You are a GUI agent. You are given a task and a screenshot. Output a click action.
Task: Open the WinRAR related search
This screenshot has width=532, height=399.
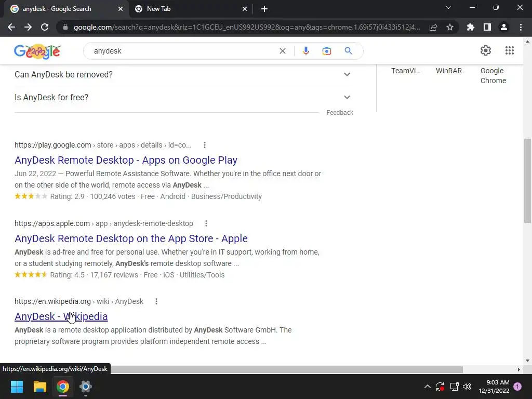449,71
